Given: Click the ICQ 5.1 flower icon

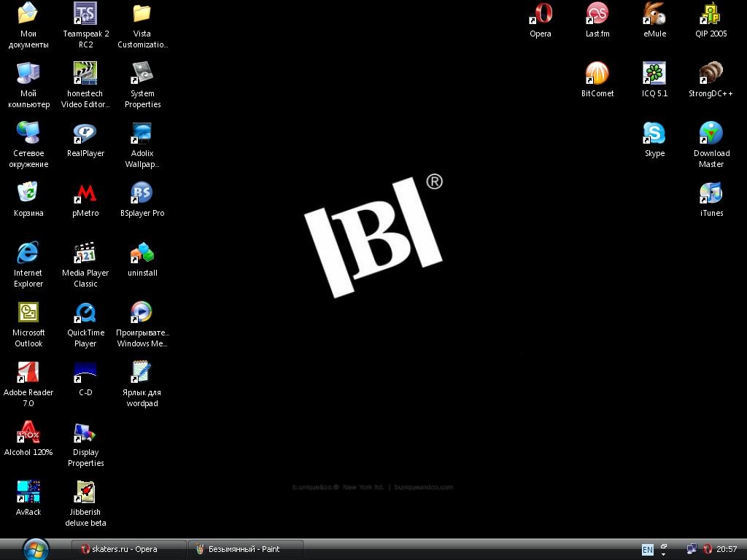Looking at the screenshot, I should point(654,74).
